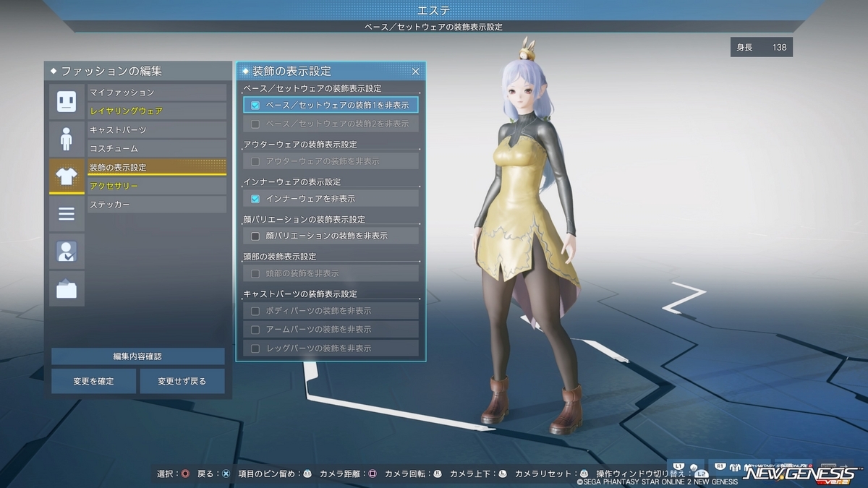The width and height of the screenshot is (868, 488).
Task: Confirm changes with 変更を確定
Action: [x=93, y=381]
